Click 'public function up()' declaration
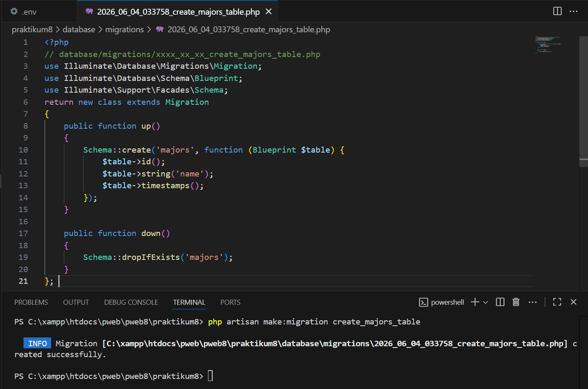 (x=112, y=126)
